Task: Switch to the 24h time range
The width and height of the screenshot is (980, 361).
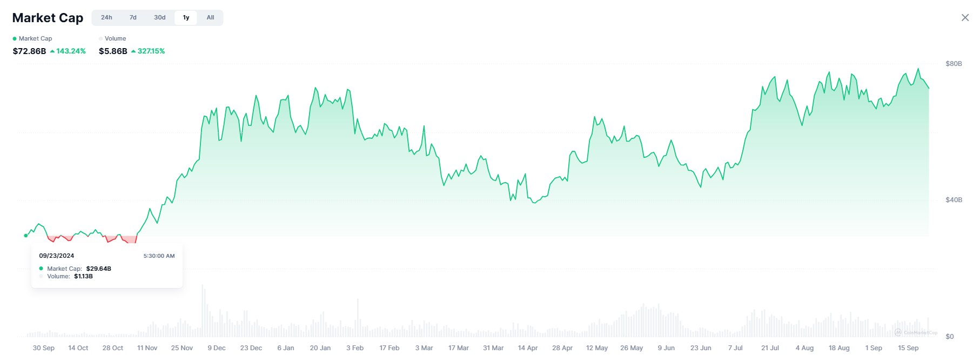Action: click(106, 17)
